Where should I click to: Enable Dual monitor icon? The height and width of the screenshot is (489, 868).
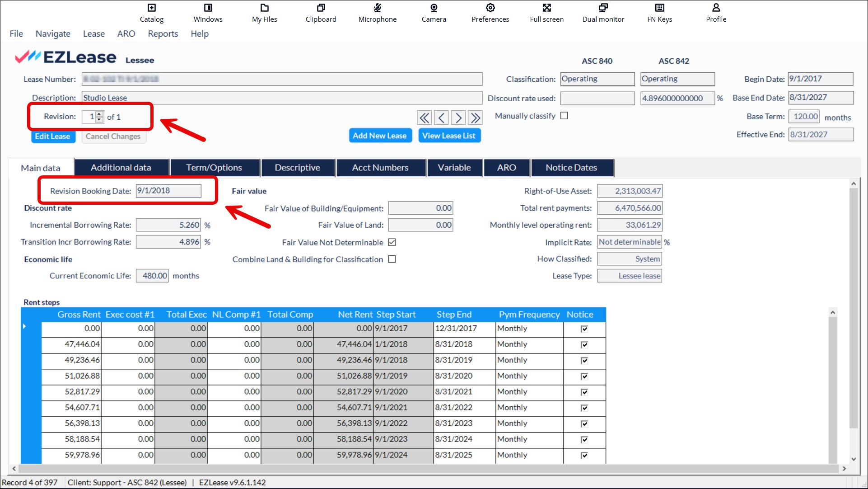603,13
